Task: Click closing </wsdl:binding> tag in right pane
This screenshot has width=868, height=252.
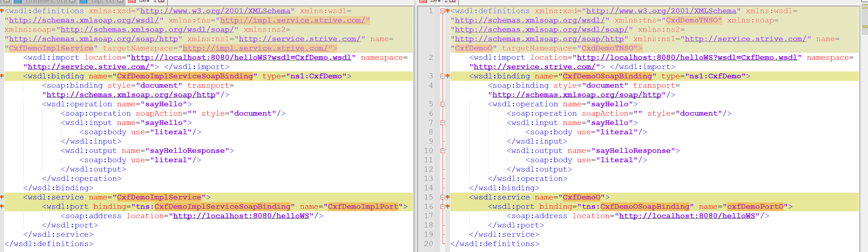Action: (504, 188)
